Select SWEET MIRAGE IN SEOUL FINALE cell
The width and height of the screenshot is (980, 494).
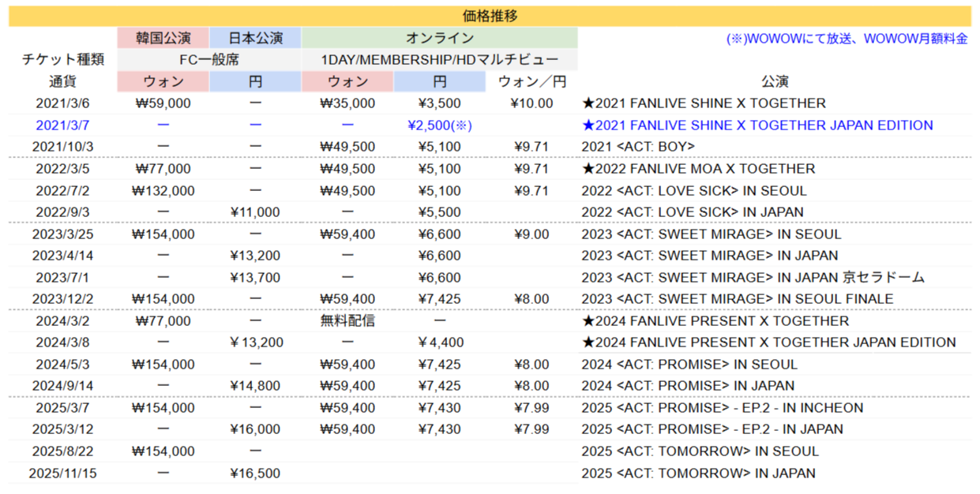pyautogui.click(x=738, y=299)
